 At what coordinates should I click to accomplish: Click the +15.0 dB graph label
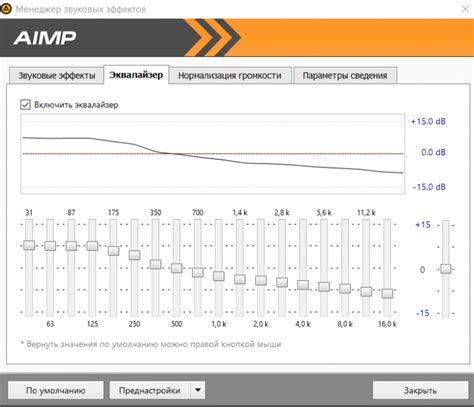point(428,121)
